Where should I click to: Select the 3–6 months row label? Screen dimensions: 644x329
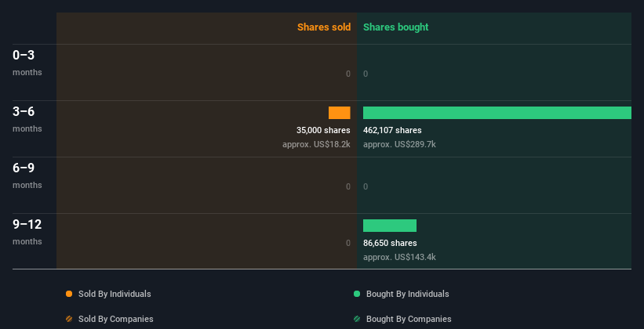(27, 119)
